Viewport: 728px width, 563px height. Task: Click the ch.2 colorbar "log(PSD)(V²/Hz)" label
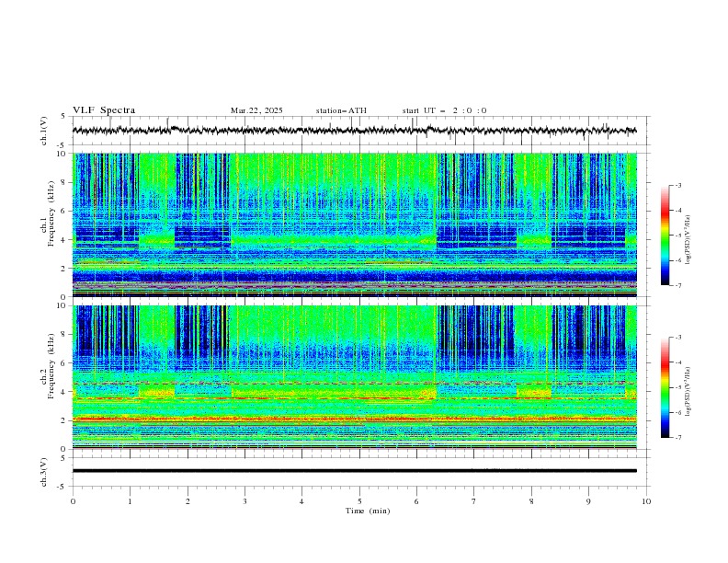(x=688, y=391)
